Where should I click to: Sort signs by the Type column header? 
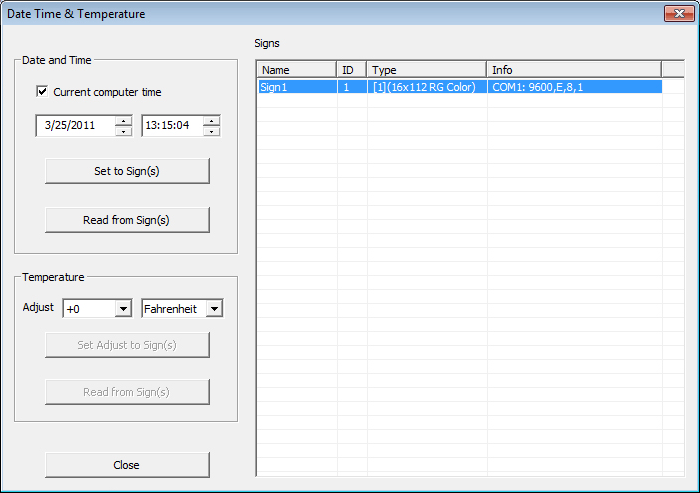pyautogui.click(x=427, y=70)
